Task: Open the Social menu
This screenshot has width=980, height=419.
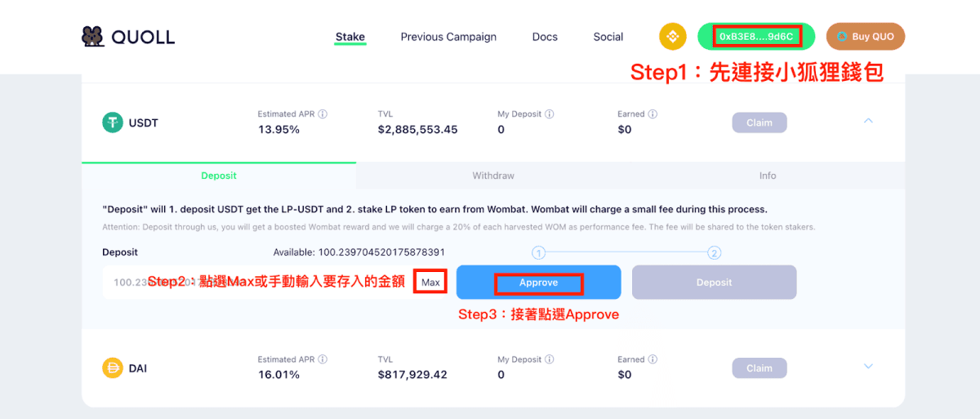Action: pyautogui.click(x=608, y=37)
